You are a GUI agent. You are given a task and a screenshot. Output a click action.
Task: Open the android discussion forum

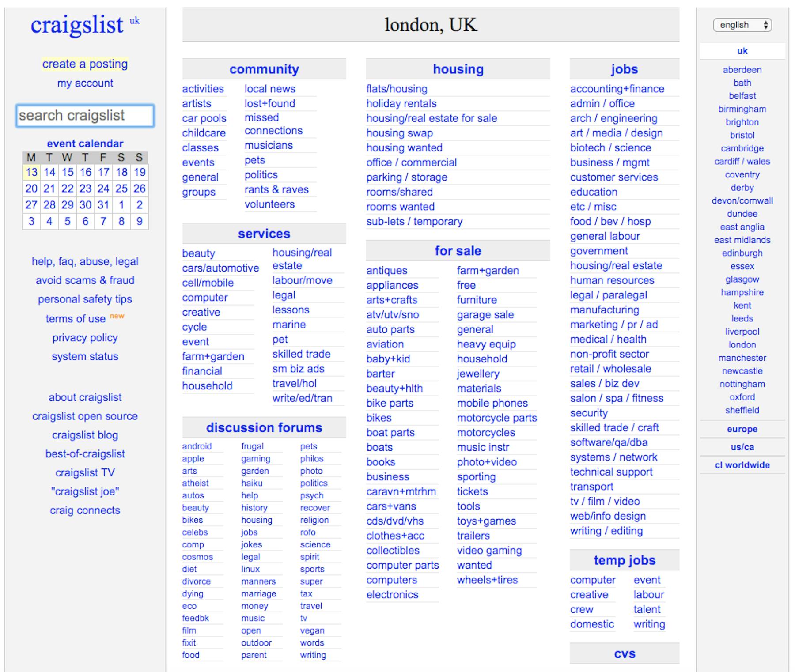(197, 446)
